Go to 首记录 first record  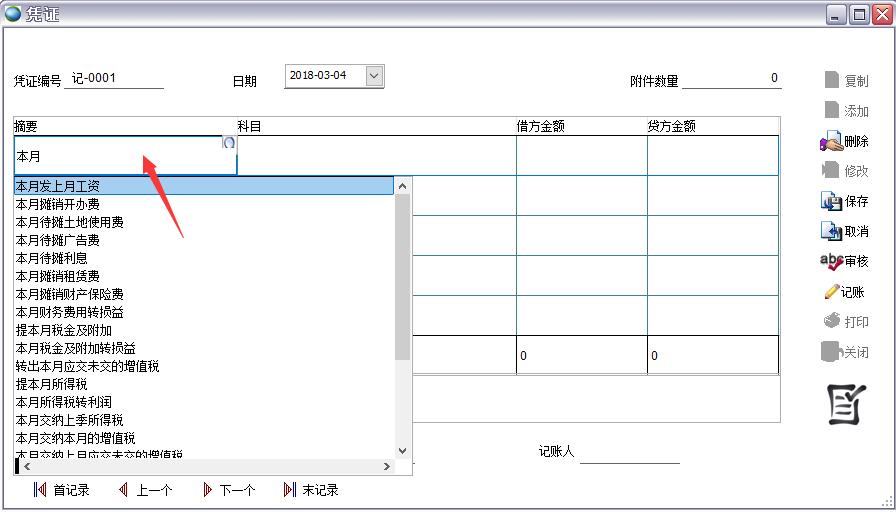[61, 490]
